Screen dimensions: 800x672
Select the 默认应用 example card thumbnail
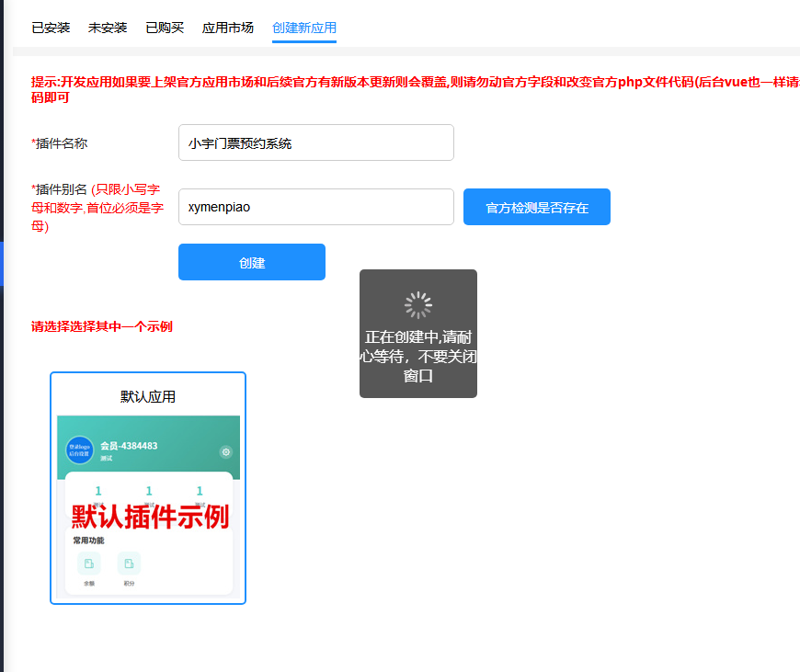click(148, 507)
